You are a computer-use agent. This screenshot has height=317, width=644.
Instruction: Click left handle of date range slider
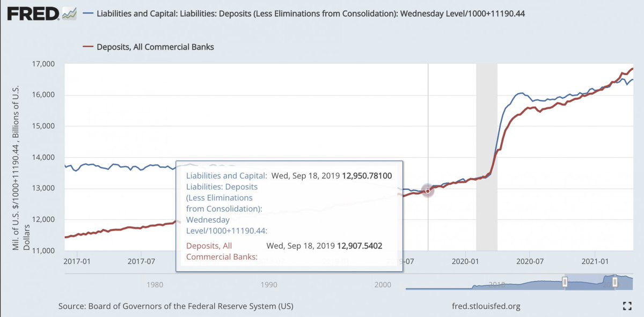tap(564, 283)
